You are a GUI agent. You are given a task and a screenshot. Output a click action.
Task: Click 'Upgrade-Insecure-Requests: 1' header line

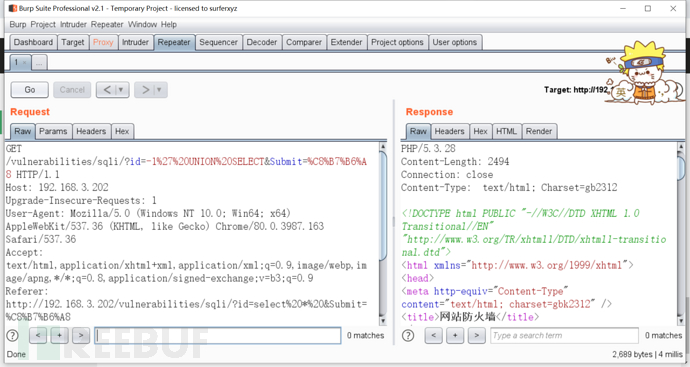point(81,201)
